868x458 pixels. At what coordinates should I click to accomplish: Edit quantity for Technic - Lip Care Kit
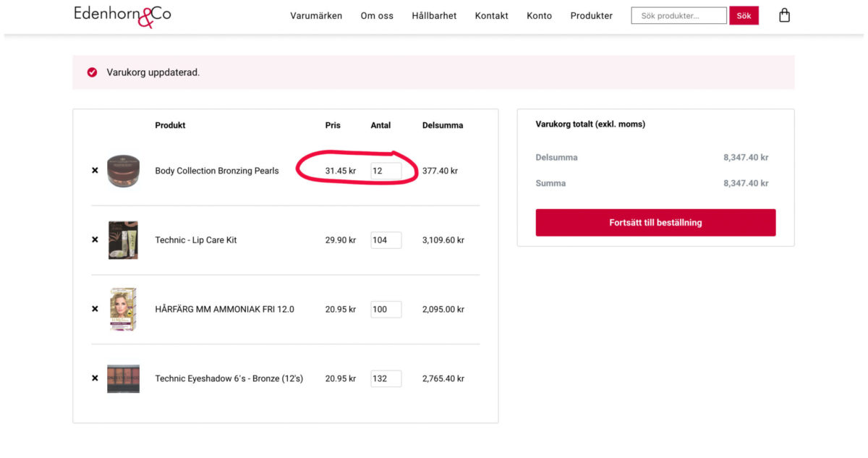pyautogui.click(x=386, y=239)
